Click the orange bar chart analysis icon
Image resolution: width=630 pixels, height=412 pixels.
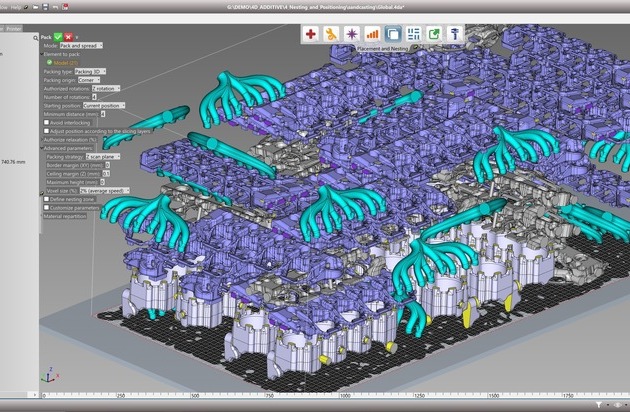(x=372, y=34)
